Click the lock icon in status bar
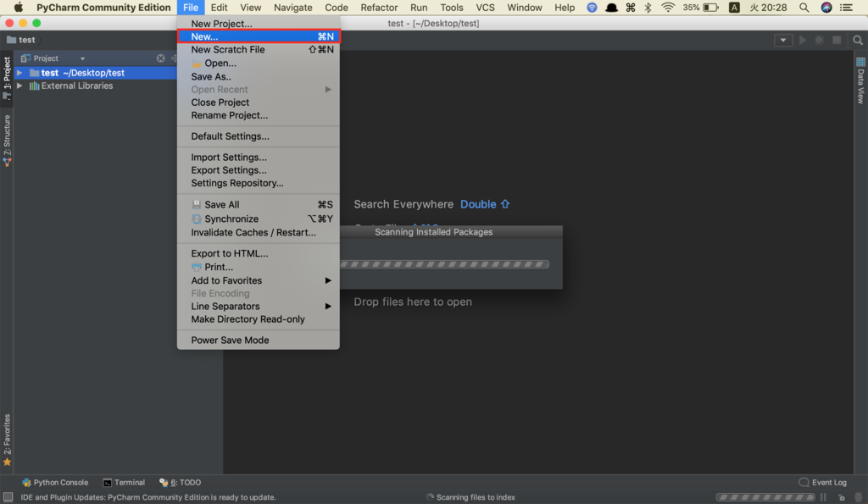 click(x=842, y=497)
